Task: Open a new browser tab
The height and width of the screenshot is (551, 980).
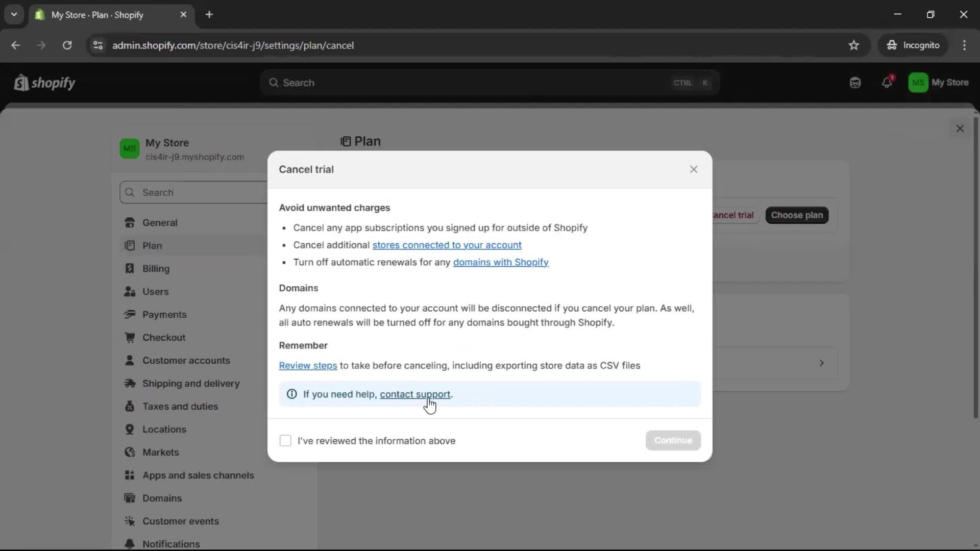Action: [209, 15]
